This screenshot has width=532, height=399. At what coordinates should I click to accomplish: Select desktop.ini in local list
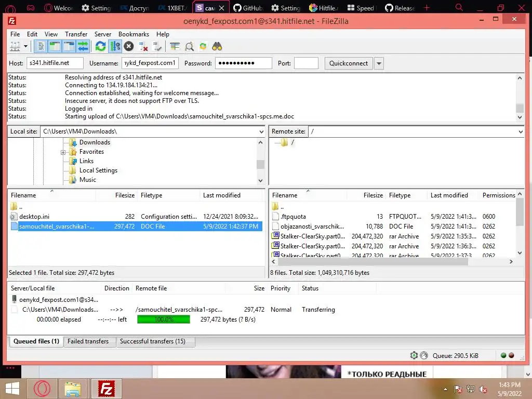click(x=136, y=217)
